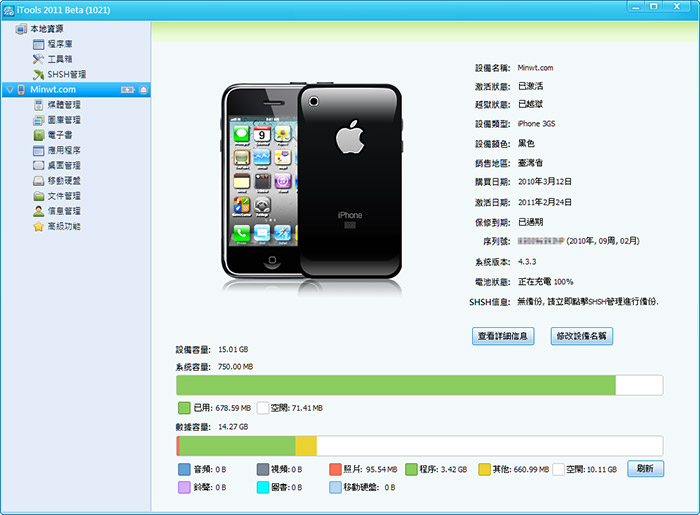This screenshot has height=515, width=700.
Task: Click the purple 鈴聲 legend swatch
Action: [184, 487]
